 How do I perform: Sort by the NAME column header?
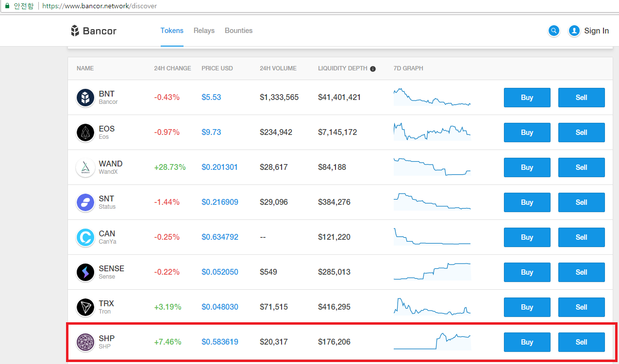pyautogui.click(x=85, y=68)
